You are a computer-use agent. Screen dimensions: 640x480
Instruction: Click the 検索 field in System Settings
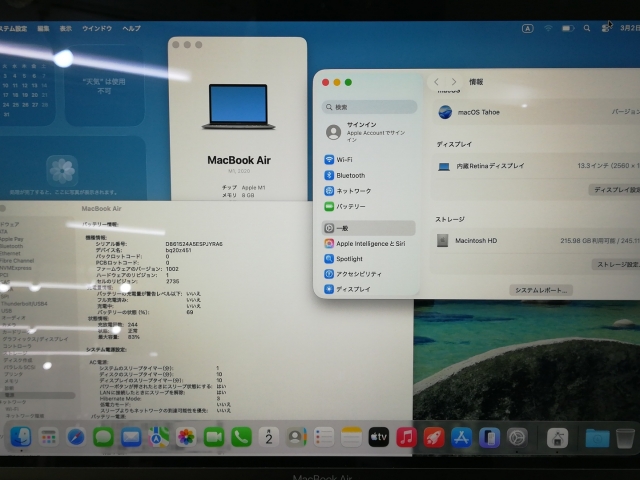(369, 107)
